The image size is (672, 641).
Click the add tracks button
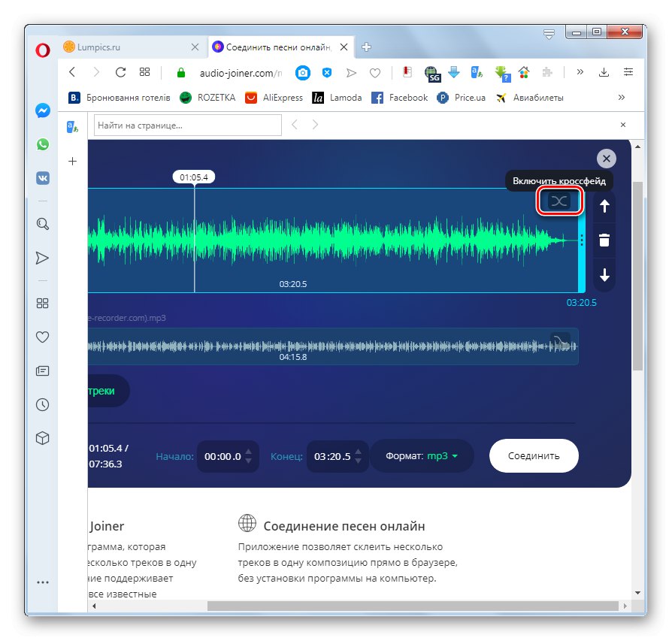click(108, 391)
